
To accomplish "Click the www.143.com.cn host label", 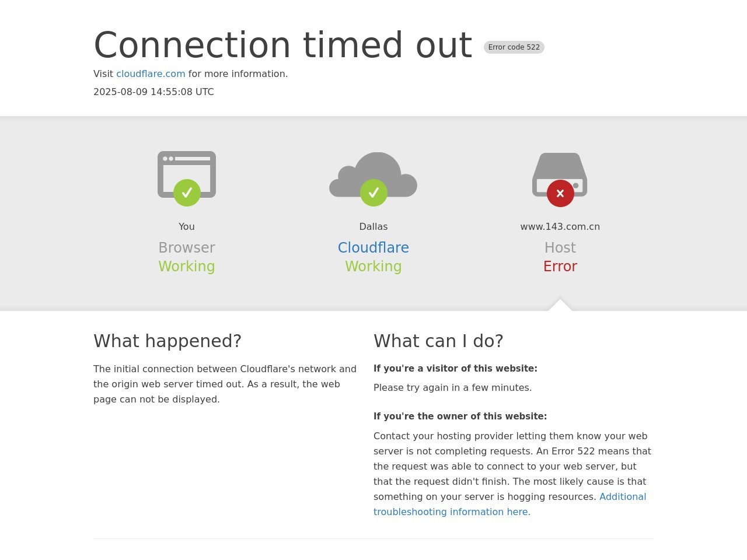I will pyautogui.click(x=560, y=227).
